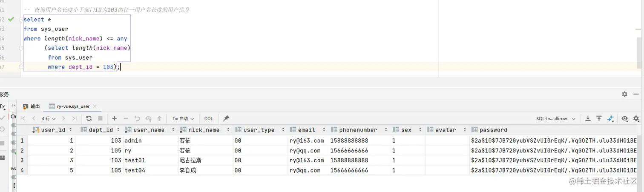The image size is (644, 192).
Task: Add a new row with plus icon
Action: point(114,118)
